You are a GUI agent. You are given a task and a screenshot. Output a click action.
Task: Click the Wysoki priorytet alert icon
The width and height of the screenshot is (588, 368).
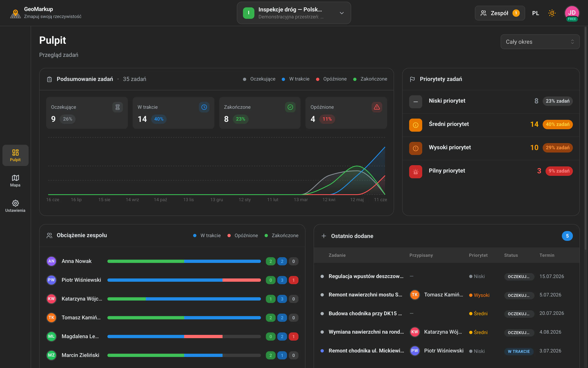[x=415, y=148]
